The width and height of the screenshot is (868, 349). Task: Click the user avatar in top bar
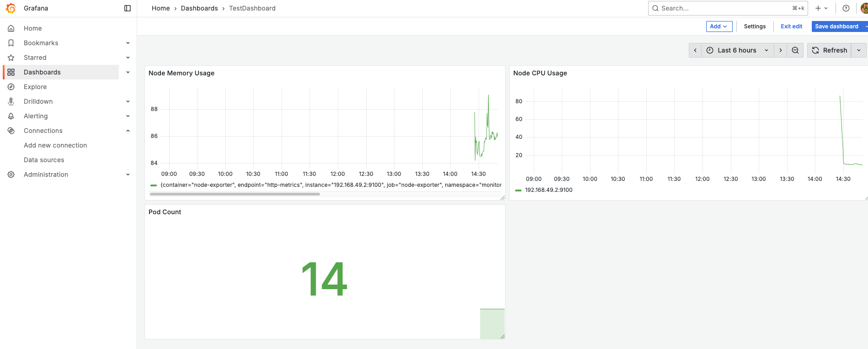click(864, 8)
